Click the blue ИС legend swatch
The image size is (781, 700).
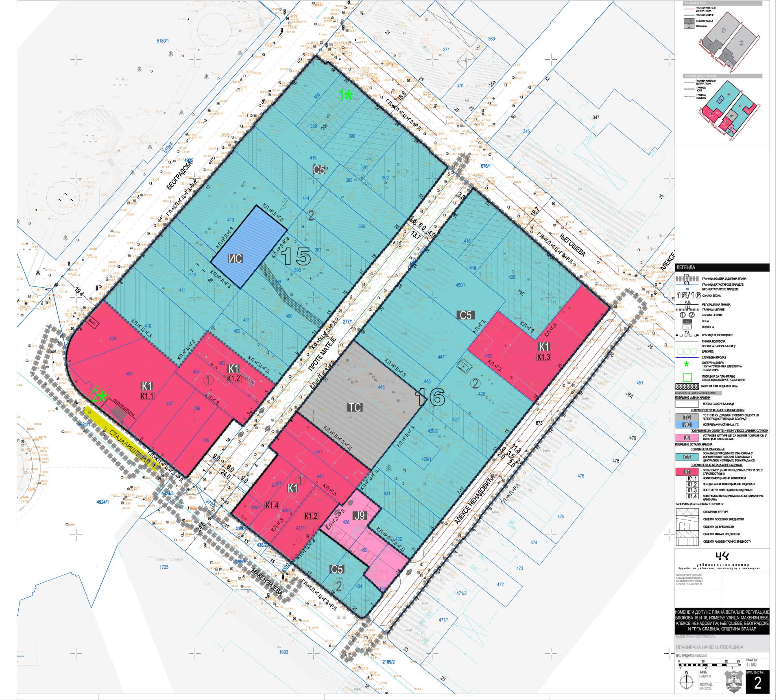[x=687, y=424]
